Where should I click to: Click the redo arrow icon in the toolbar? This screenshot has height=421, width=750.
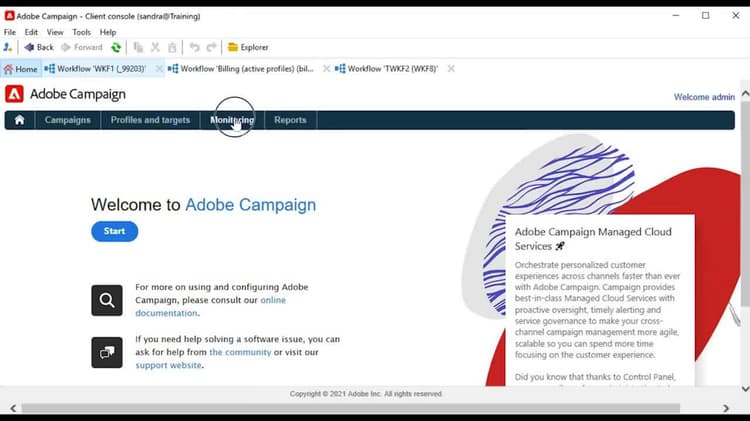(x=211, y=47)
